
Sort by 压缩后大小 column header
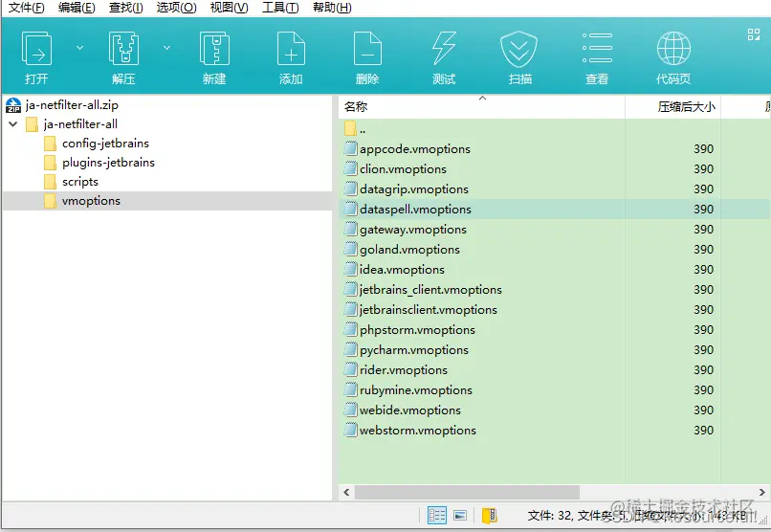[x=672, y=107]
